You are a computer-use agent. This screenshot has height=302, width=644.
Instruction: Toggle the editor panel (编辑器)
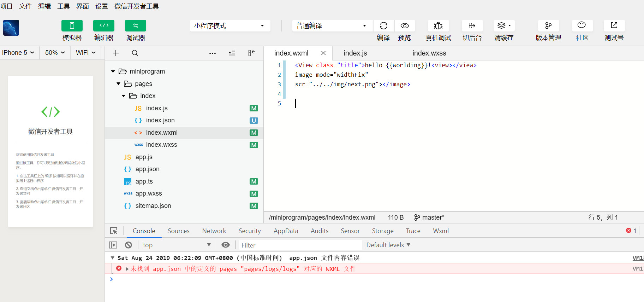[x=103, y=26]
